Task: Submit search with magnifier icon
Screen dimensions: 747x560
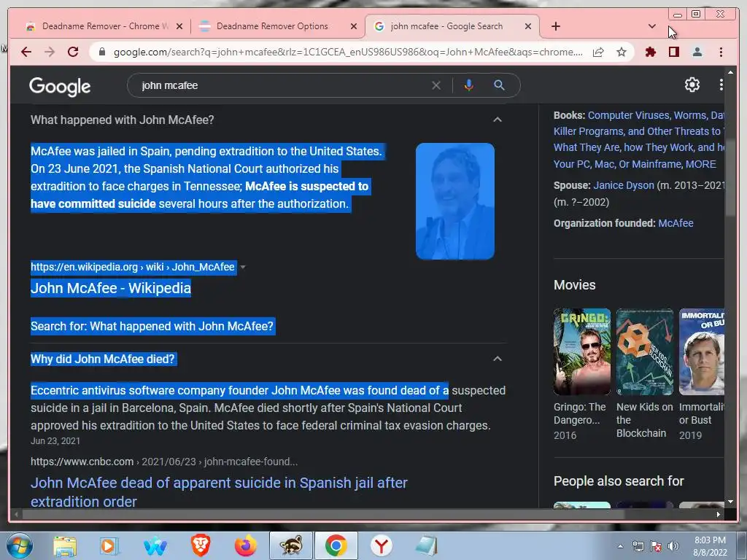Action: 499,85
